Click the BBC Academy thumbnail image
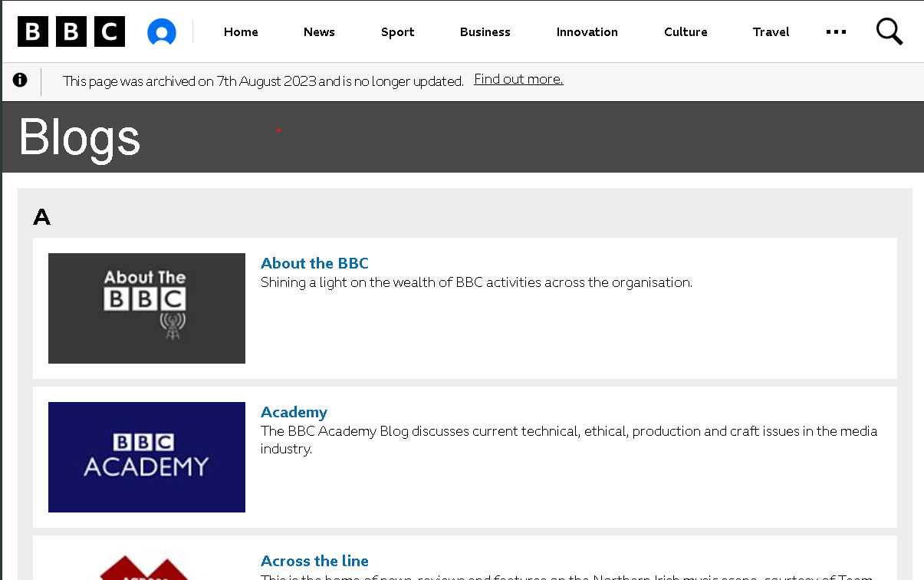The width and height of the screenshot is (924, 580). pos(146,457)
